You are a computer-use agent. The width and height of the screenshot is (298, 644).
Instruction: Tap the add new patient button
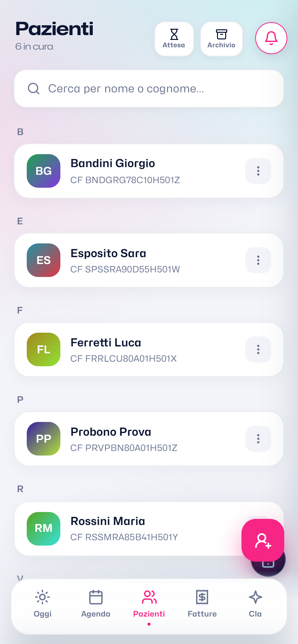(x=263, y=540)
